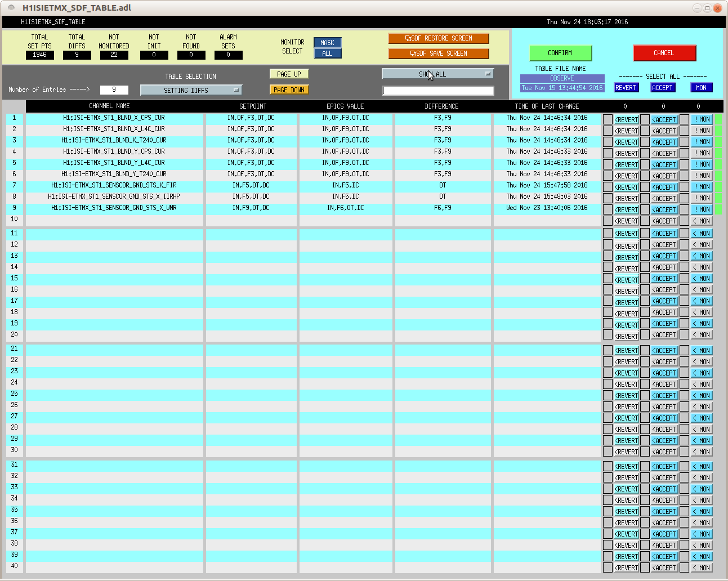Screen dimensions: 728x581
Task: Click the Number of Entries value field
Action: pos(114,90)
